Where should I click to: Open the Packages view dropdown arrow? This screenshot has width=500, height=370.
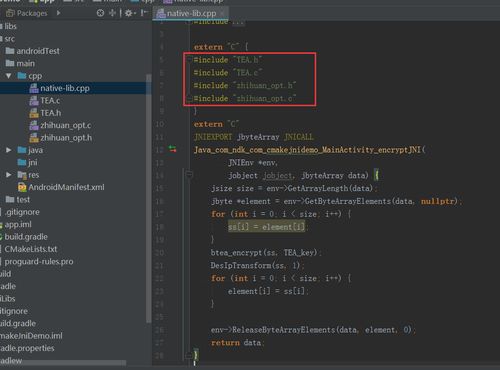[59, 13]
